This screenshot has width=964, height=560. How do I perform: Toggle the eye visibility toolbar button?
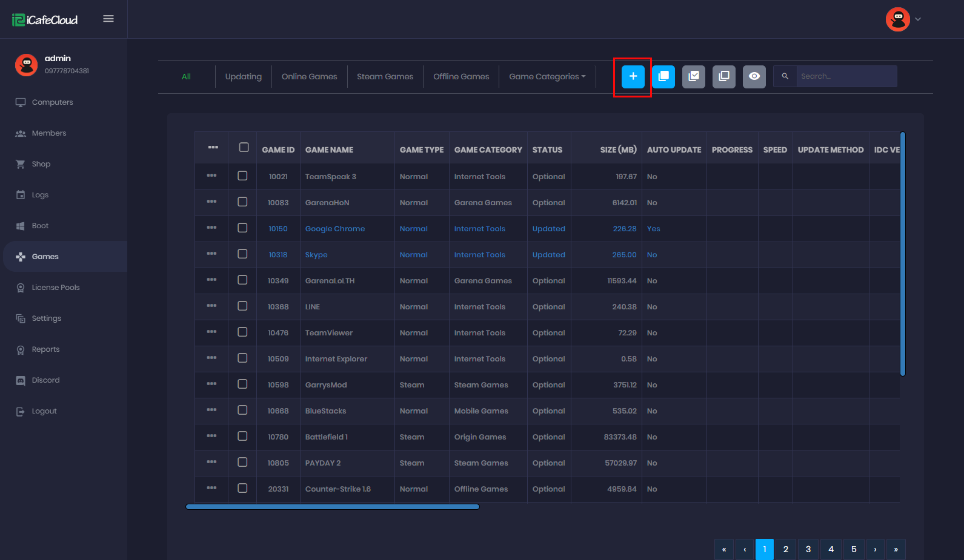(x=754, y=77)
